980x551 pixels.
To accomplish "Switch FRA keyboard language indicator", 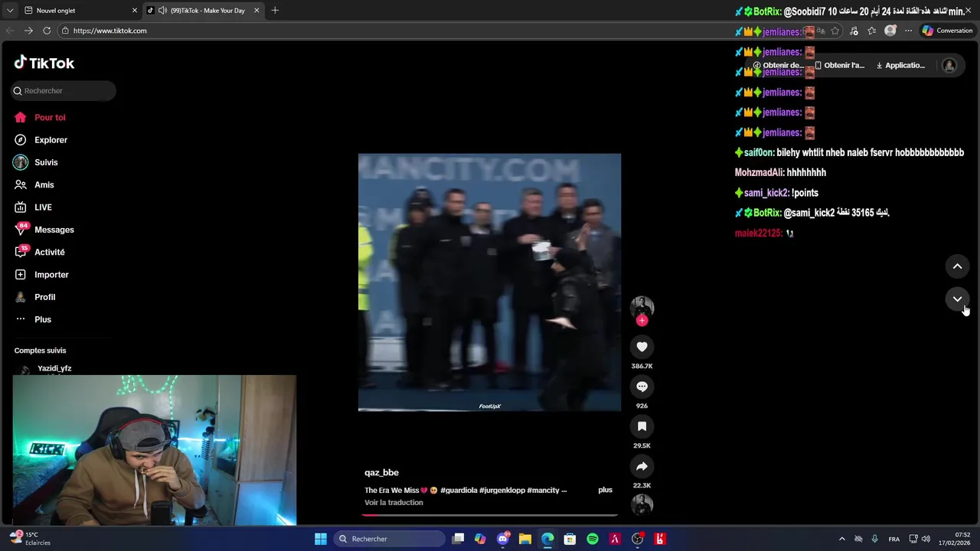I will [893, 539].
